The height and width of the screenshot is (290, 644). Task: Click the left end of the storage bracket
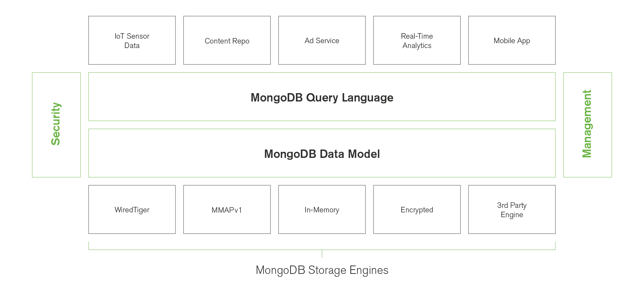coord(89,246)
